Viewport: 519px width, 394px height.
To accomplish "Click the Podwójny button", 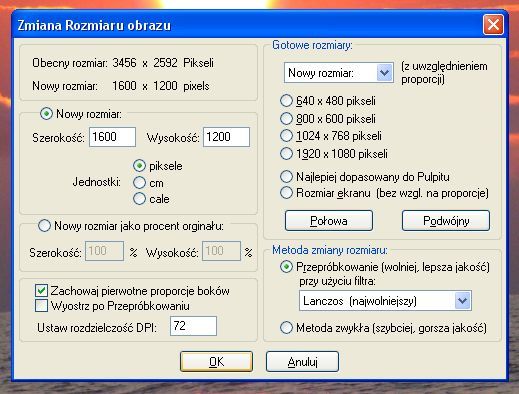I will [x=446, y=221].
